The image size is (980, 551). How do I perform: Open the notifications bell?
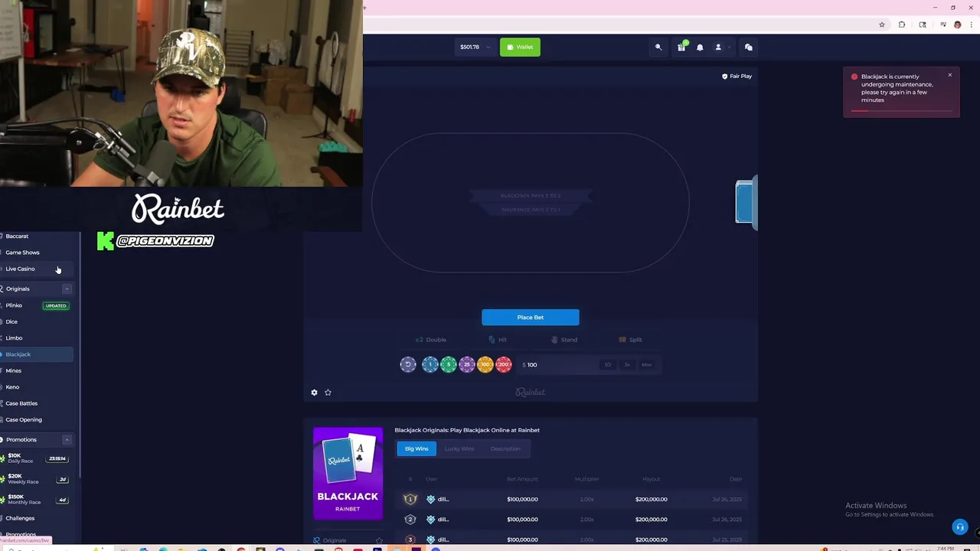pos(700,47)
